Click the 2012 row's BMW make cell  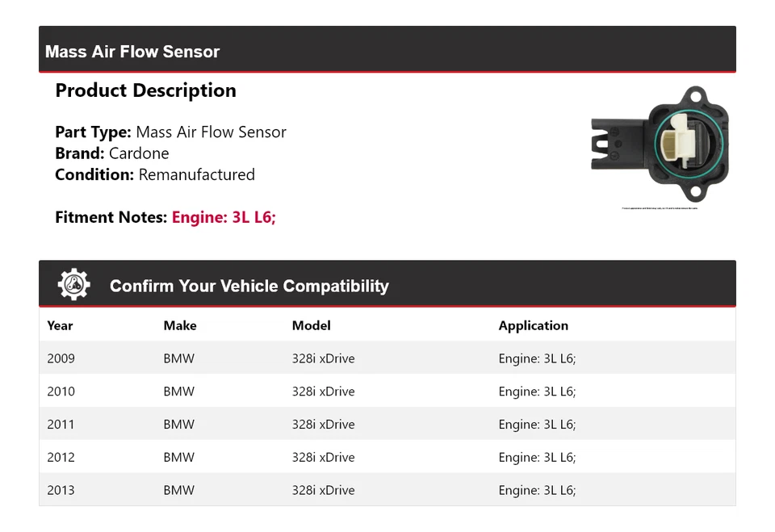click(x=179, y=458)
